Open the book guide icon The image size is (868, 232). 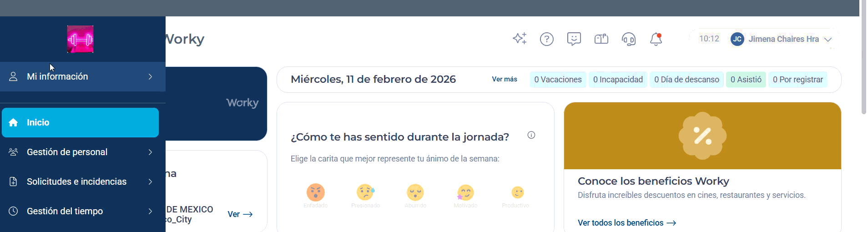(x=601, y=39)
